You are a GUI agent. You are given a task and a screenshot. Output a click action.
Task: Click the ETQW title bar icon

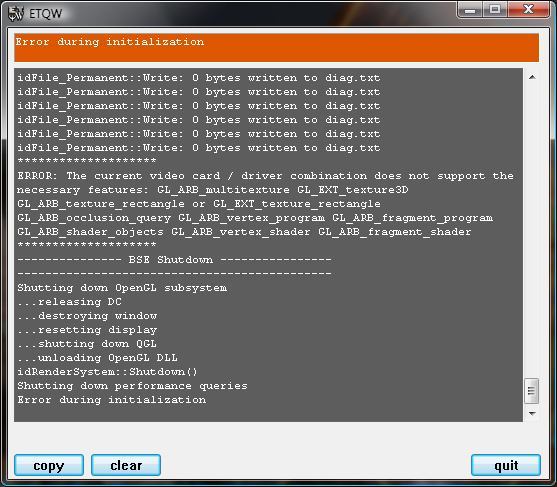point(16,13)
